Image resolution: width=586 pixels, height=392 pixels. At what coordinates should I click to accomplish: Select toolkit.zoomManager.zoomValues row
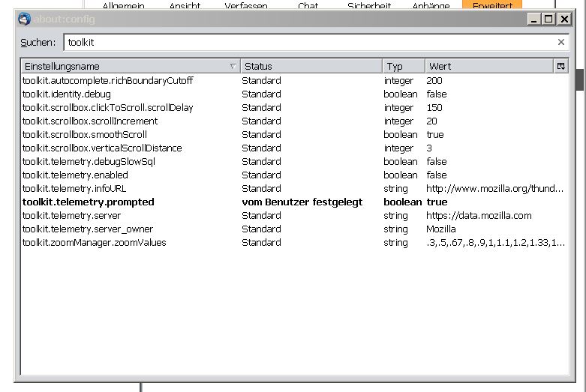click(94, 243)
